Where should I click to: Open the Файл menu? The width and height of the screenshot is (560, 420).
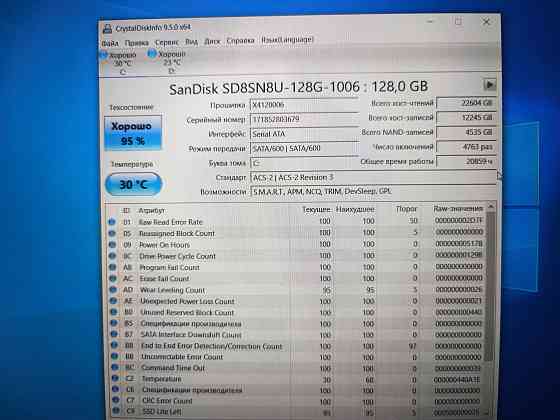coord(110,44)
